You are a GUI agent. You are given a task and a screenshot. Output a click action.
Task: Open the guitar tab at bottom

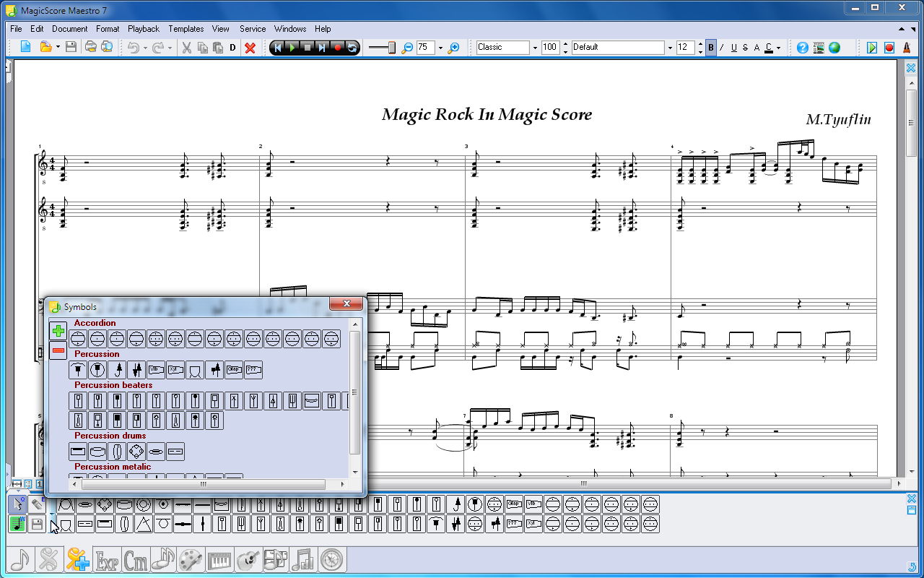(248, 559)
